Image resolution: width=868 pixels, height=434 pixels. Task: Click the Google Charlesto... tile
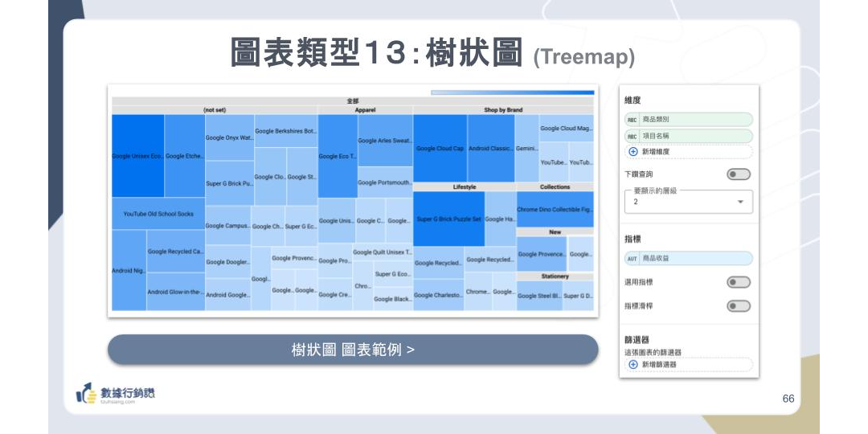click(x=439, y=295)
